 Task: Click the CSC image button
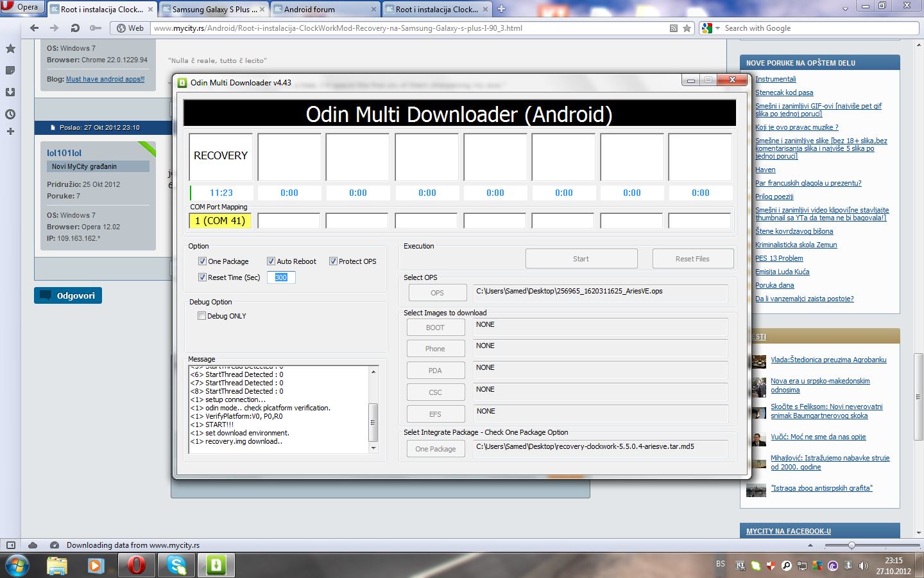436,392
